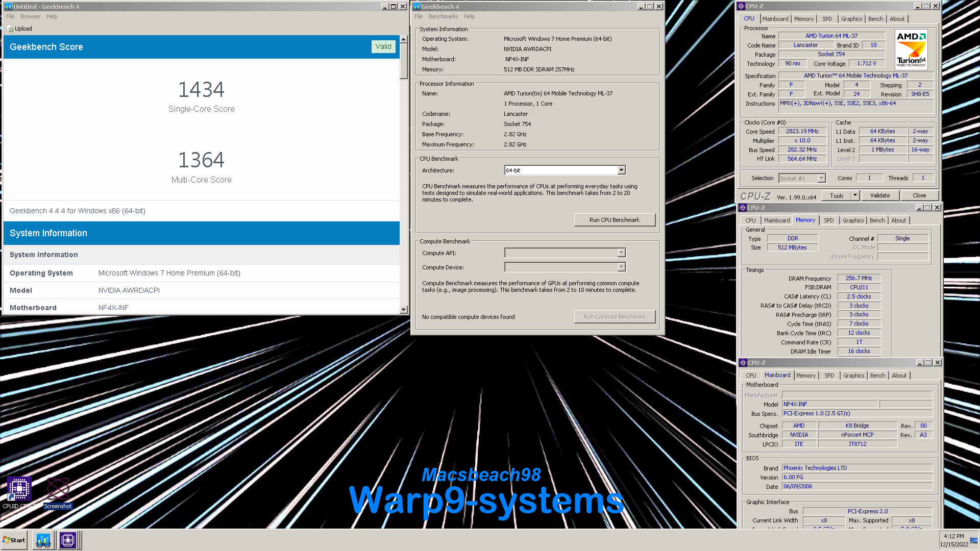Open the Browser menu
980x551 pixels.
click(x=30, y=16)
